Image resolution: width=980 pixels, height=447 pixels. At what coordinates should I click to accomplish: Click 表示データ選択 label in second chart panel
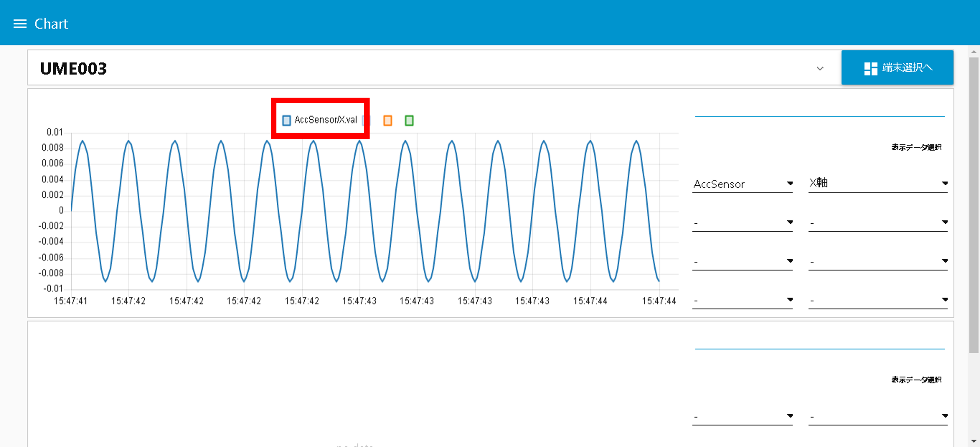coord(916,379)
